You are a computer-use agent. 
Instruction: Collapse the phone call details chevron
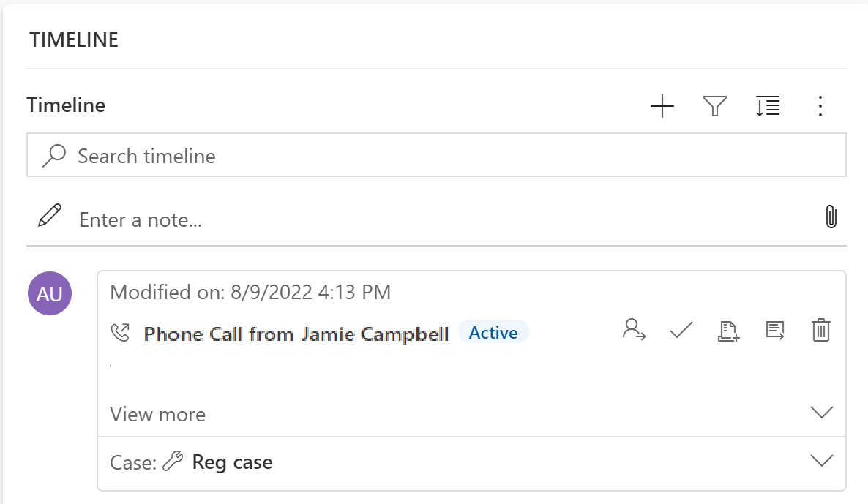(820, 412)
